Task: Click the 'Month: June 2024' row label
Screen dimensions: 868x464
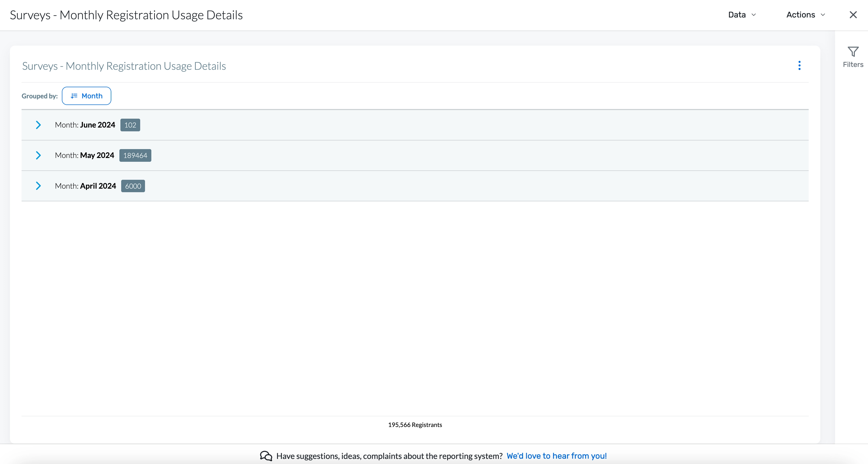Action: pos(85,125)
